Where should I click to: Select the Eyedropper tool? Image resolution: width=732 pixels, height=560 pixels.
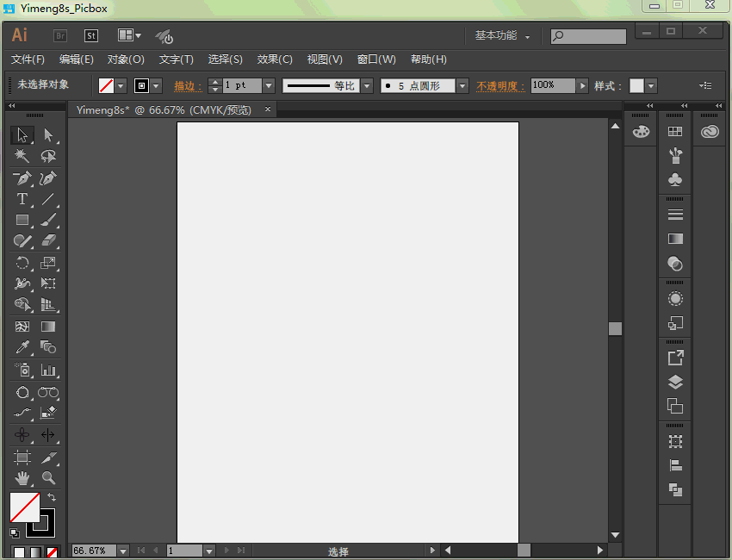pyautogui.click(x=22, y=347)
